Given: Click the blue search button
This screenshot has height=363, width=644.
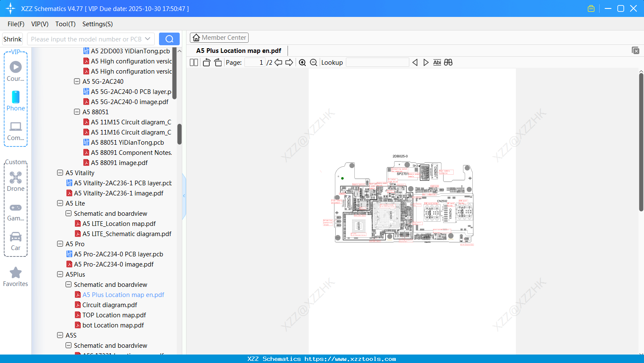Looking at the screenshot, I should click(x=169, y=39).
